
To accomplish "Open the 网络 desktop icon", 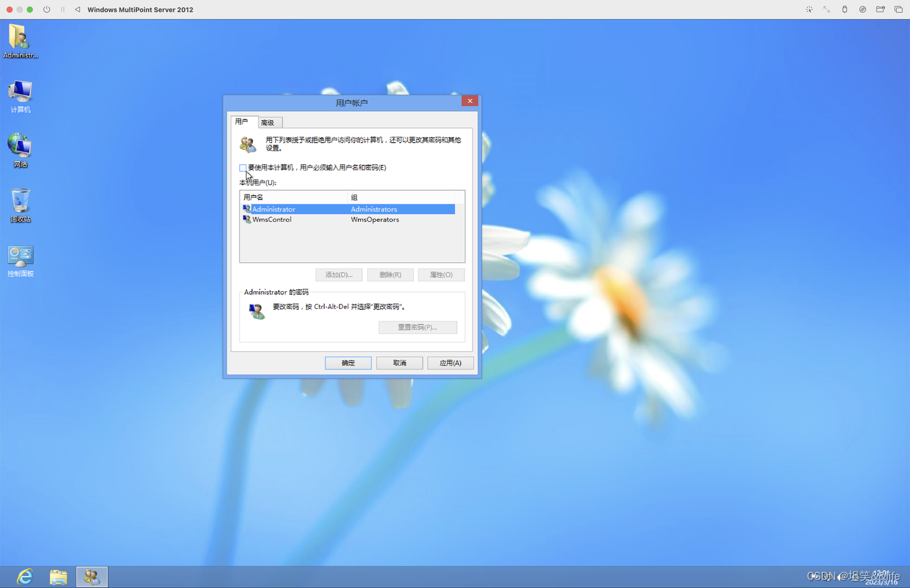I will [20, 150].
